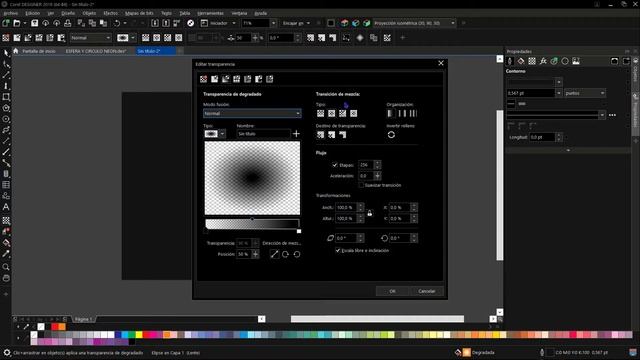This screenshot has width=640, height=360.
Task: Choose fourth blend transition Tipo icon
Action: pyautogui.click(x=353, y=113)
